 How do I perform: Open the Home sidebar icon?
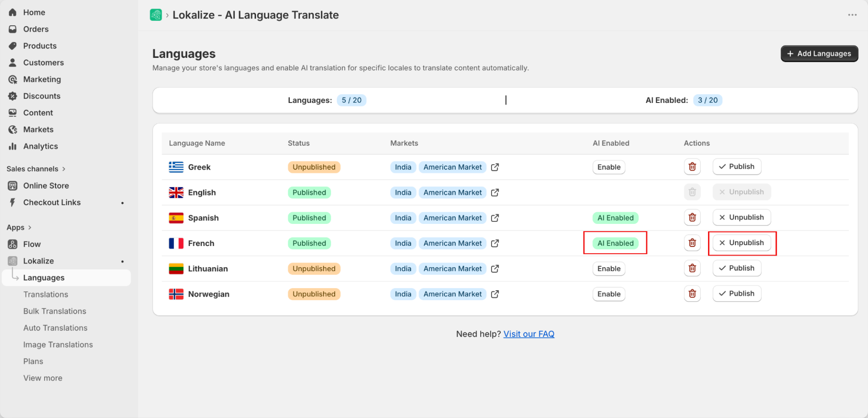click(12, 12)
